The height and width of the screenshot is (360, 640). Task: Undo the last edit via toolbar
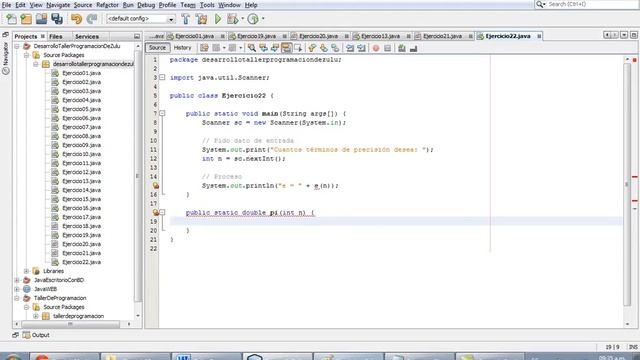pyautogui.click(x=76, y=19)
